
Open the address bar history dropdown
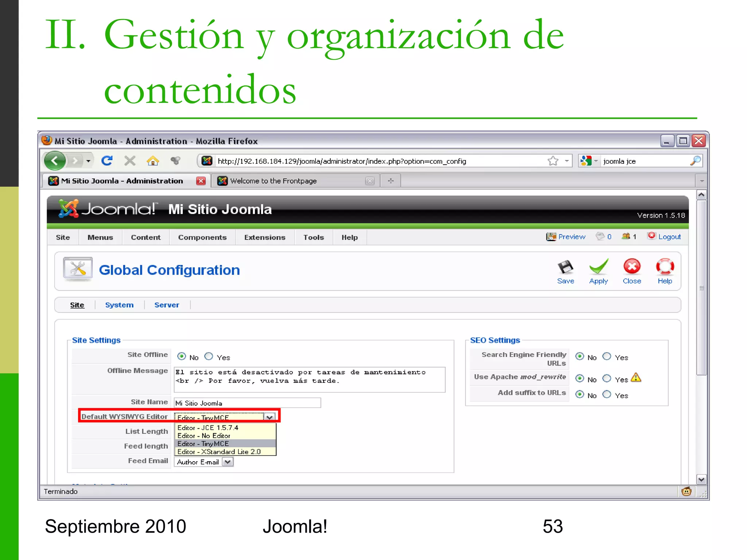[567, 161]
